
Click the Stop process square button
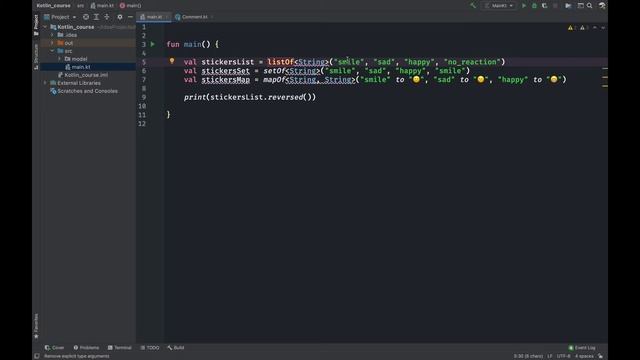click(555, 6)
